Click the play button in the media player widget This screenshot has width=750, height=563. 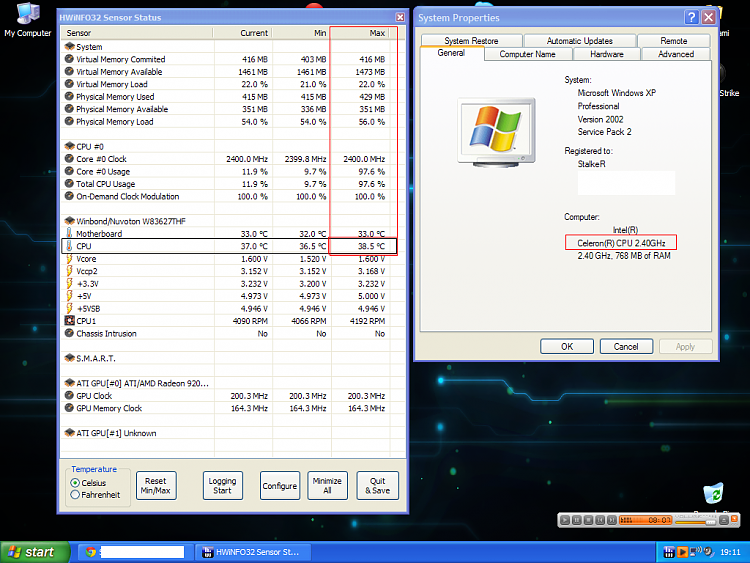tap(565, 520)
